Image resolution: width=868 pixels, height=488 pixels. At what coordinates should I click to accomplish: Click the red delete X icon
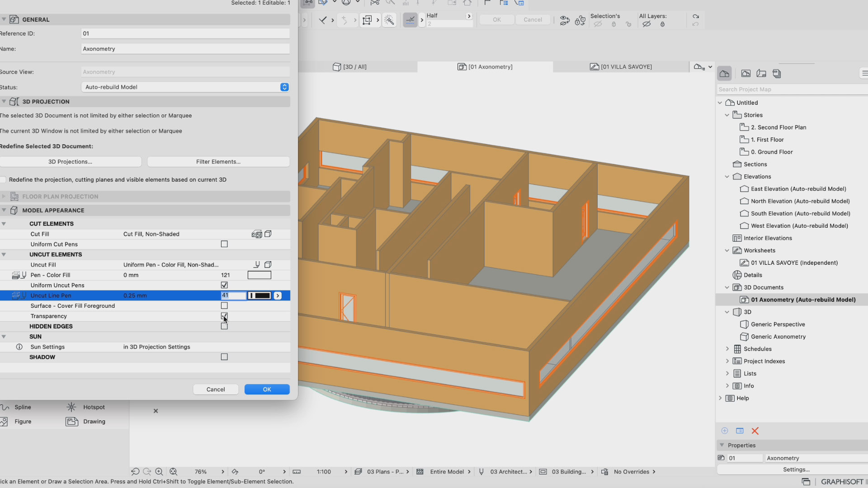point(755,431)
